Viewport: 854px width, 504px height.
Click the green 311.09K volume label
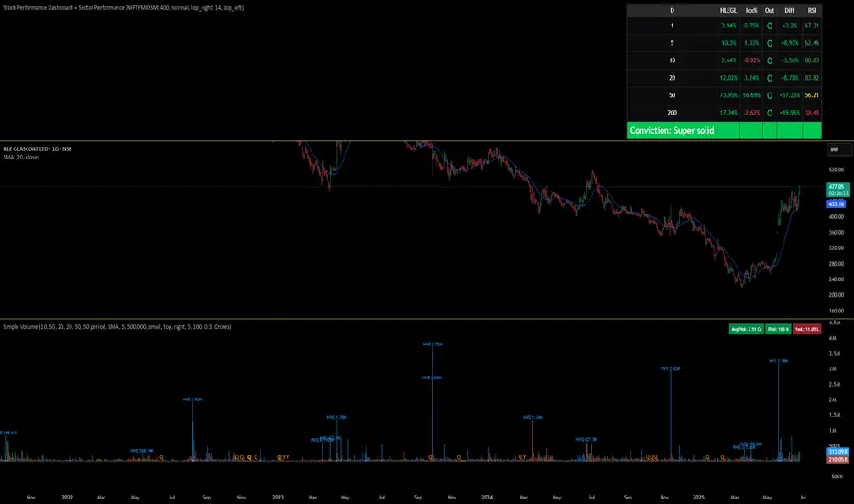[x=836, y=452]
